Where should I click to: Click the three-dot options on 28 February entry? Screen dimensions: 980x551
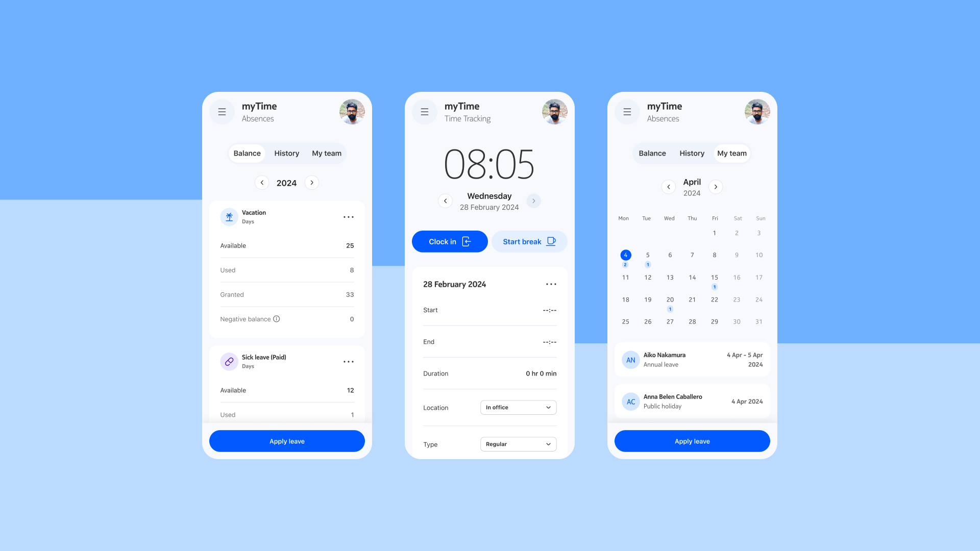(x=551, y=284)
